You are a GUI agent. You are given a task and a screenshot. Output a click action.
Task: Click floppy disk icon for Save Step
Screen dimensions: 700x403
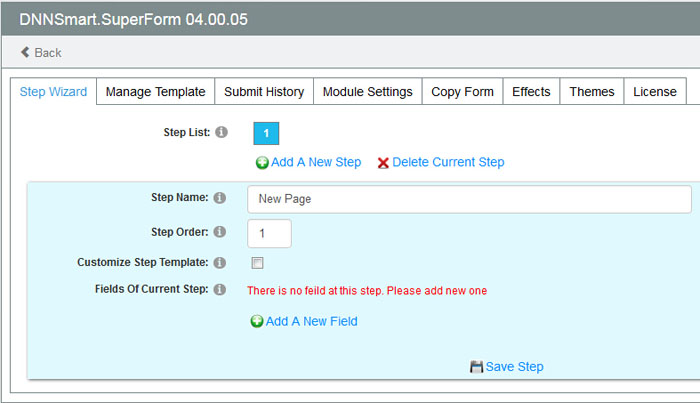(476, 367)
